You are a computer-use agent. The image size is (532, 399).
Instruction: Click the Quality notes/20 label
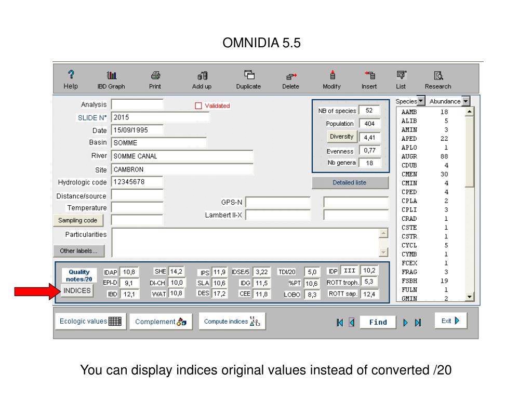point(79,275)
